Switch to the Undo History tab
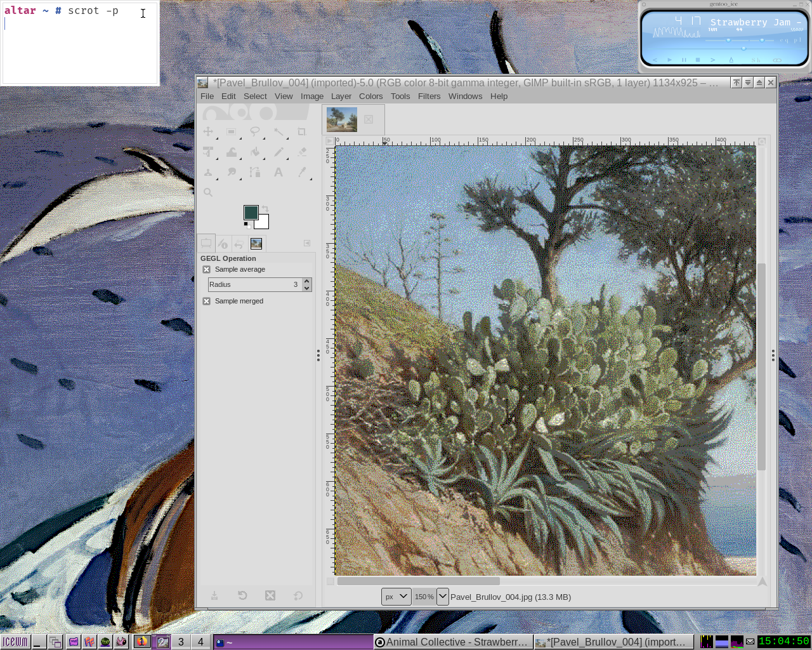 point(239,244)
